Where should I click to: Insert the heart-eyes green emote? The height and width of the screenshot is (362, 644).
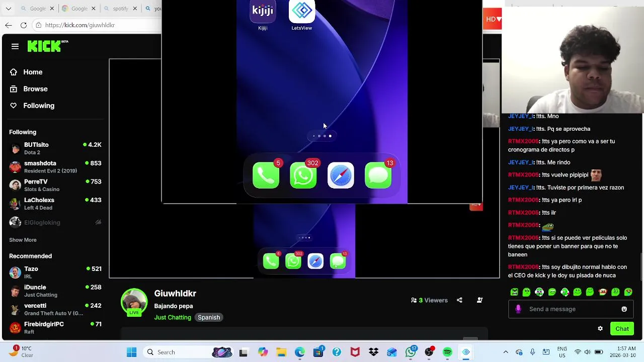(x=628, y=292)
